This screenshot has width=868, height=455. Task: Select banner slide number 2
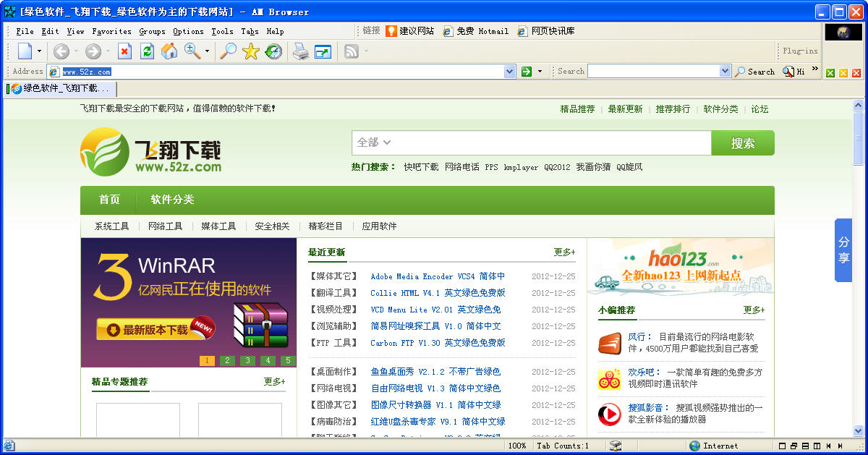point(227,360)
